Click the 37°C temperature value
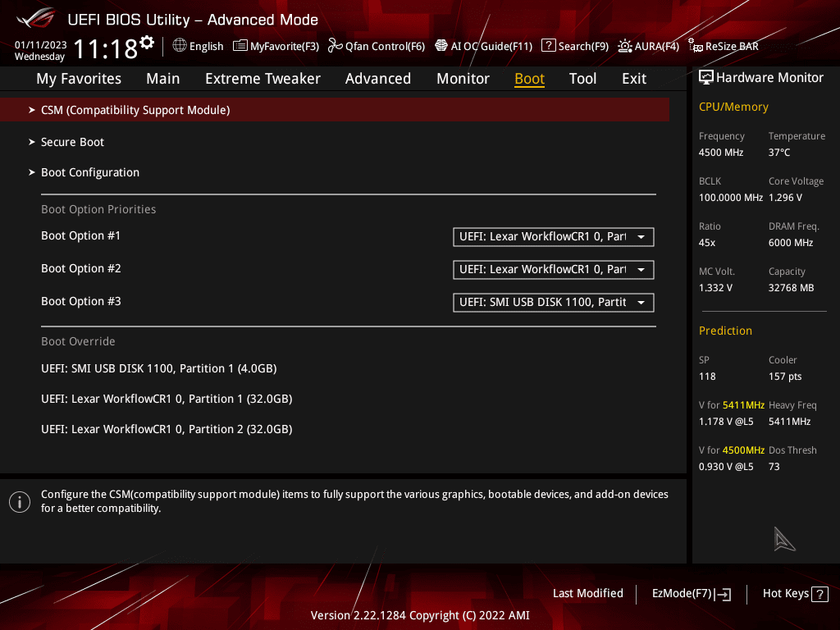This screenshot has height=630, width=840. click(779, 153)
